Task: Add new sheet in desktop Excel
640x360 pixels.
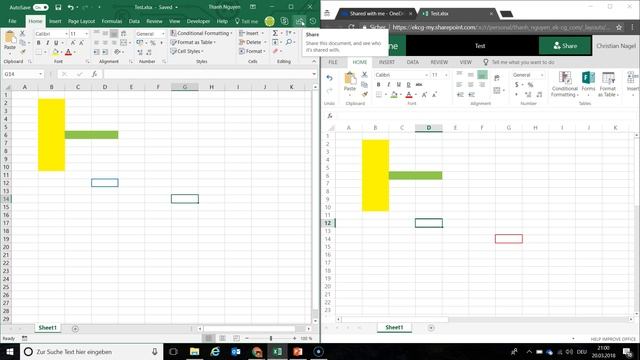Action: (75, 329)
